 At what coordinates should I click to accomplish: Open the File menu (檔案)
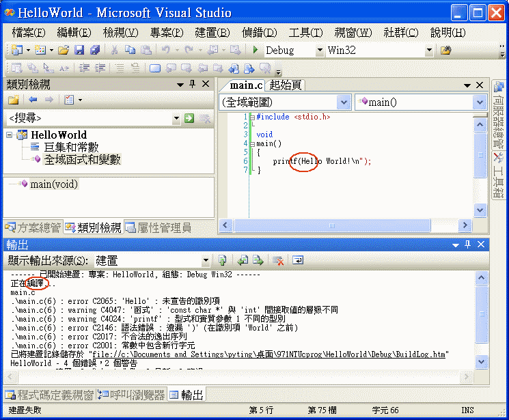tap(28, 33)
